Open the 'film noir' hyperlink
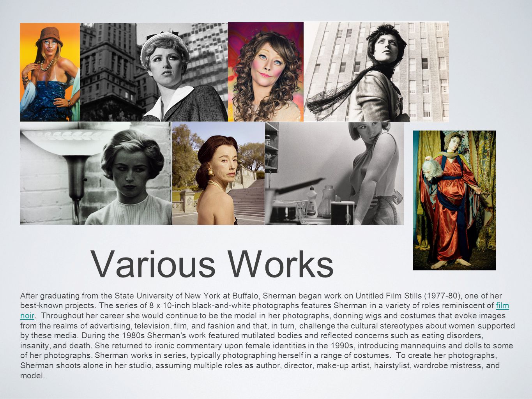This screenshot has height=399, width=532. [502, 305]
